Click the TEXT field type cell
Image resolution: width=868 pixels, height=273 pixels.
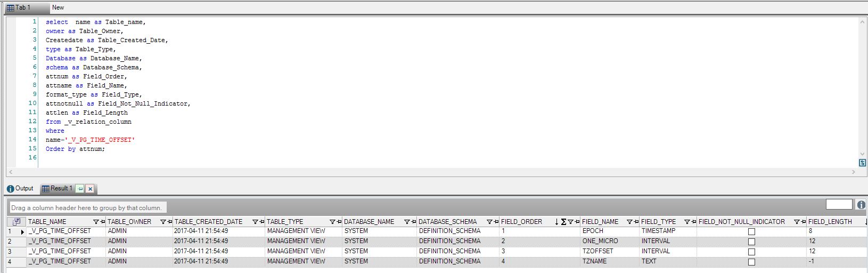(668, 262)
